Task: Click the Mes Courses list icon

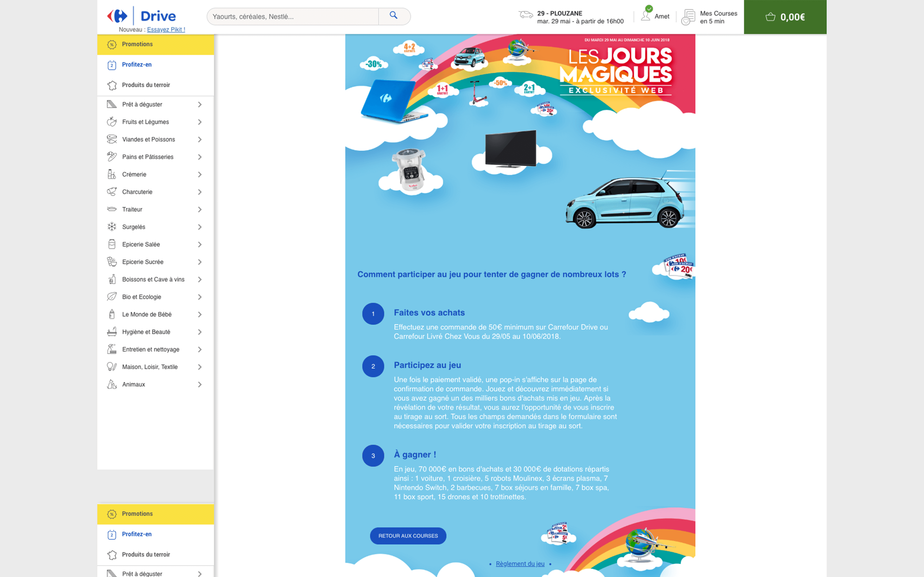Action: coord(689,17)
